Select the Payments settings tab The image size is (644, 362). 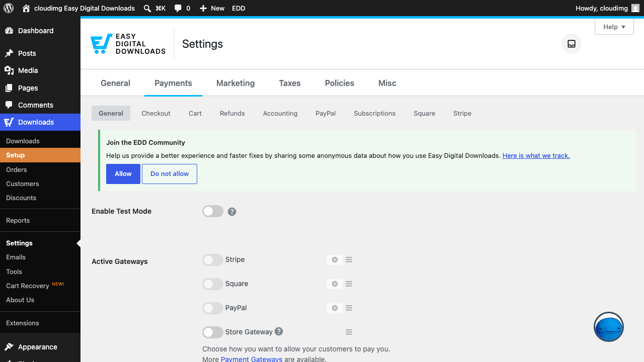point(173,83)
